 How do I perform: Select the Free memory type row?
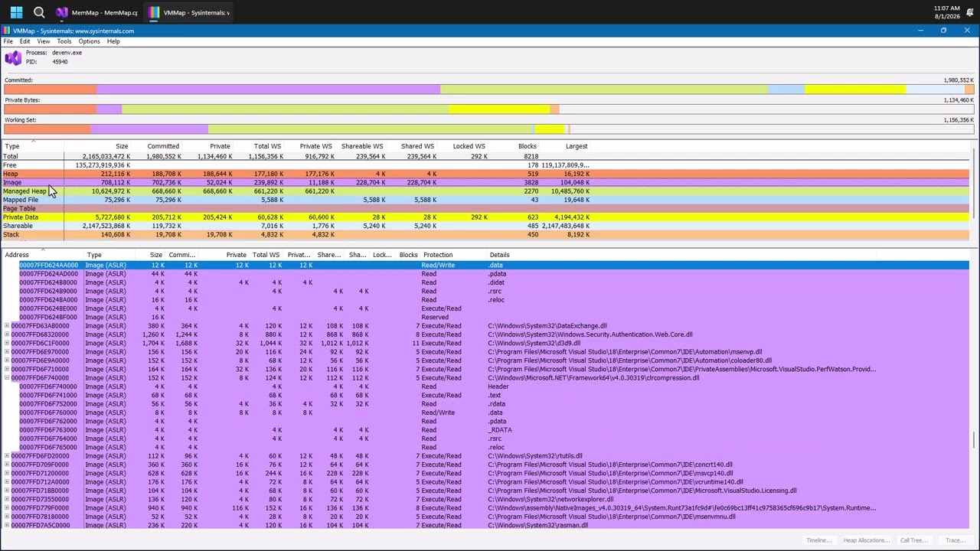pos(486,165)
